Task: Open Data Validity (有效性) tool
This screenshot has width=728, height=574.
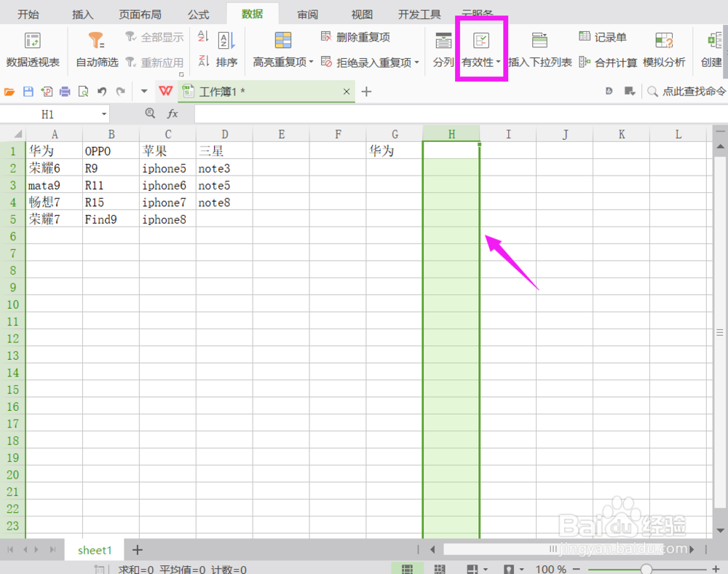Action: [x=481, y=50]
